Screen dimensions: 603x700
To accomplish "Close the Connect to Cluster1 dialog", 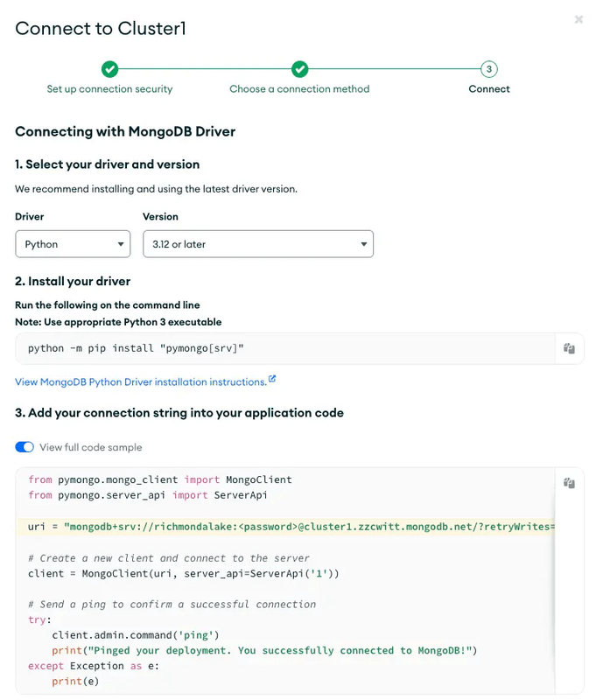I will (x=578, y=19).
